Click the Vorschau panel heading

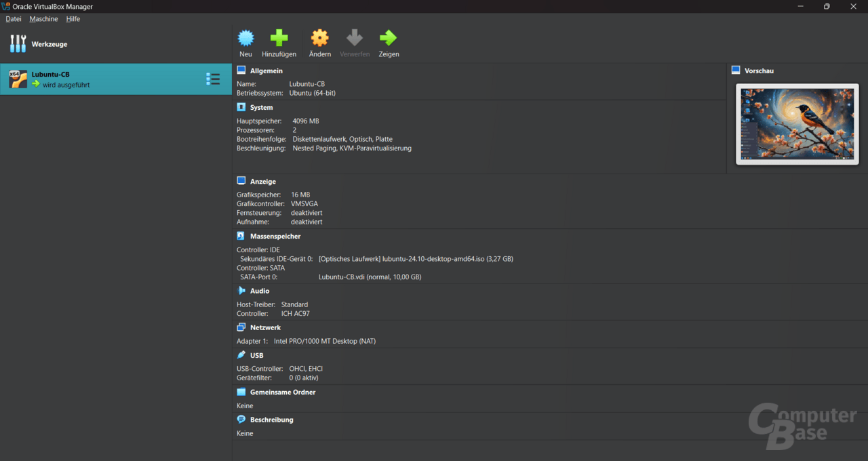coord(759,71)
